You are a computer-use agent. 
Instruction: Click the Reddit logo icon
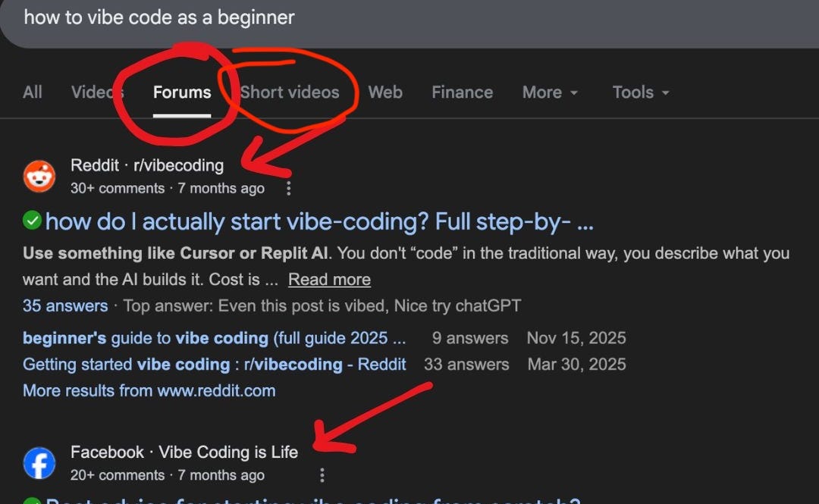pos(39,177)
